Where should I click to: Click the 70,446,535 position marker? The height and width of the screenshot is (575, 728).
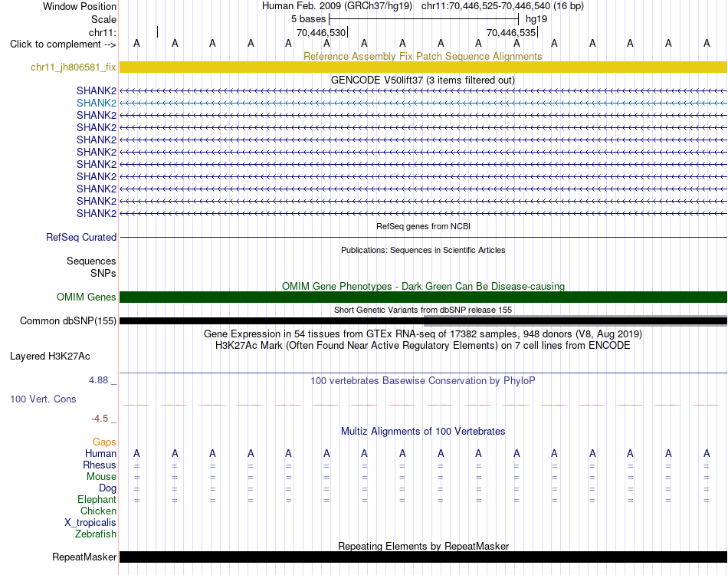pos(511,32)
